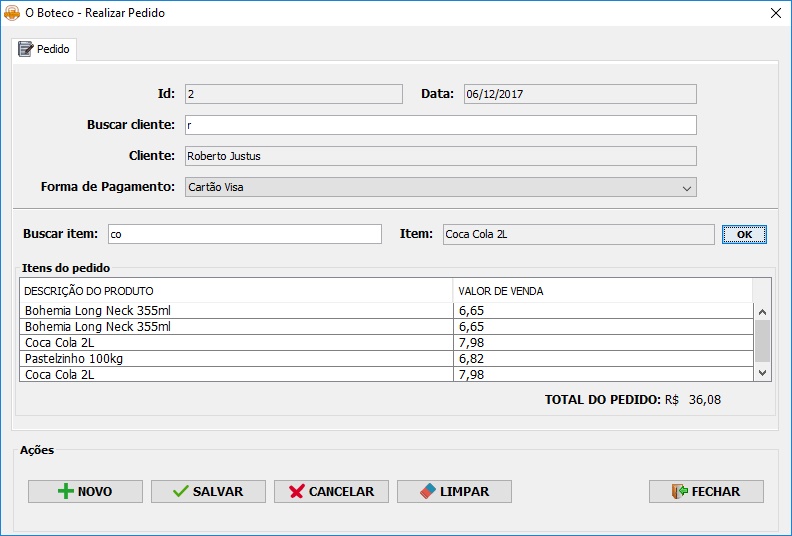
Task: Click the Cliente field Roberto Justus
Action: [x=440, y=156]
